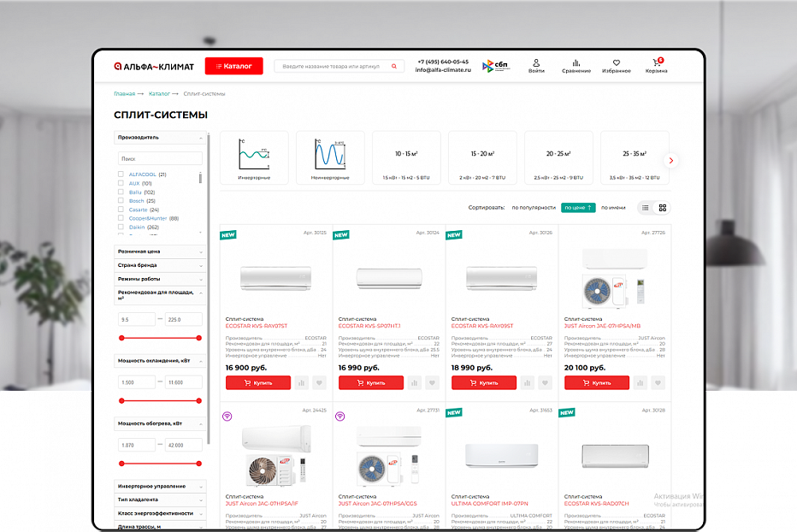Expand the Класс энергоэффективности filter
The image size is (797, 532).
click(160, 514)
